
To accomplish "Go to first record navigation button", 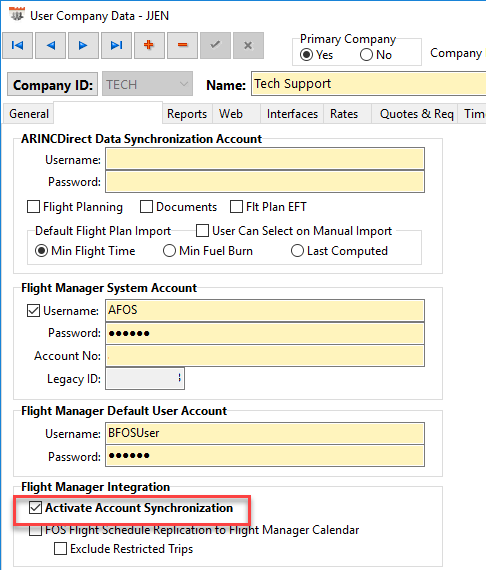I will point(17,45).
